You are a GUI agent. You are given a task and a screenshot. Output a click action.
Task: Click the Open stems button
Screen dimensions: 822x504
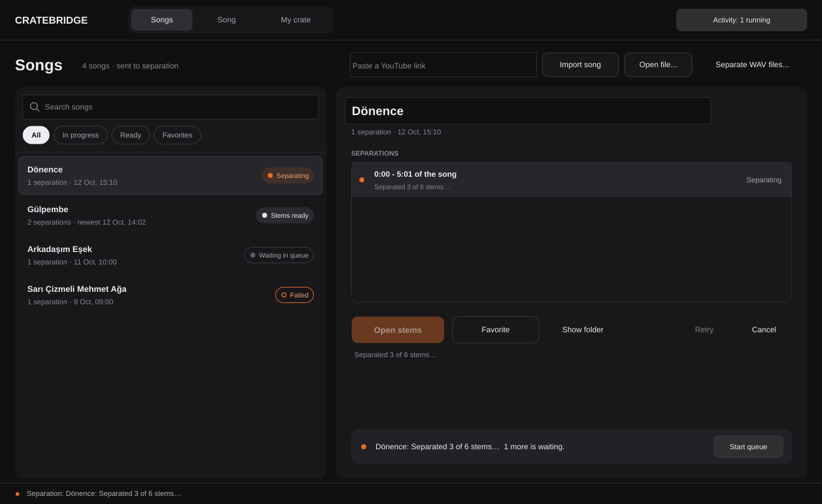[398, 330]
